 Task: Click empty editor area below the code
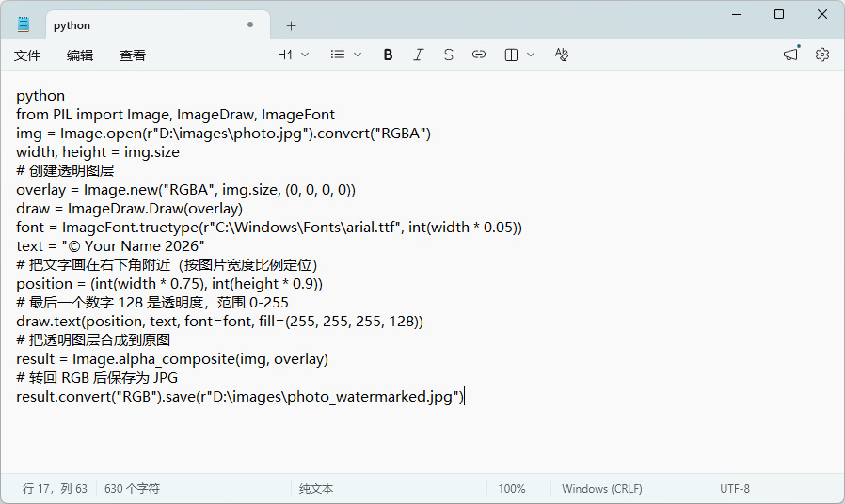(422, 439)
